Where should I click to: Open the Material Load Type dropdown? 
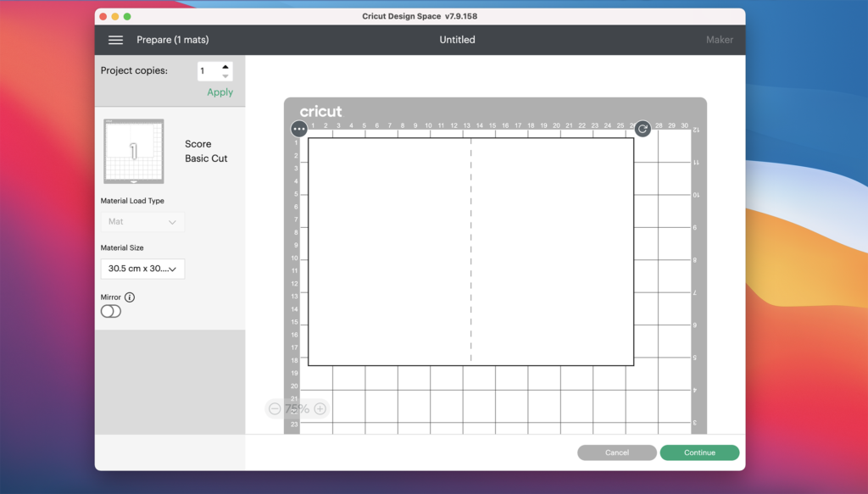[x=142, y=222]
